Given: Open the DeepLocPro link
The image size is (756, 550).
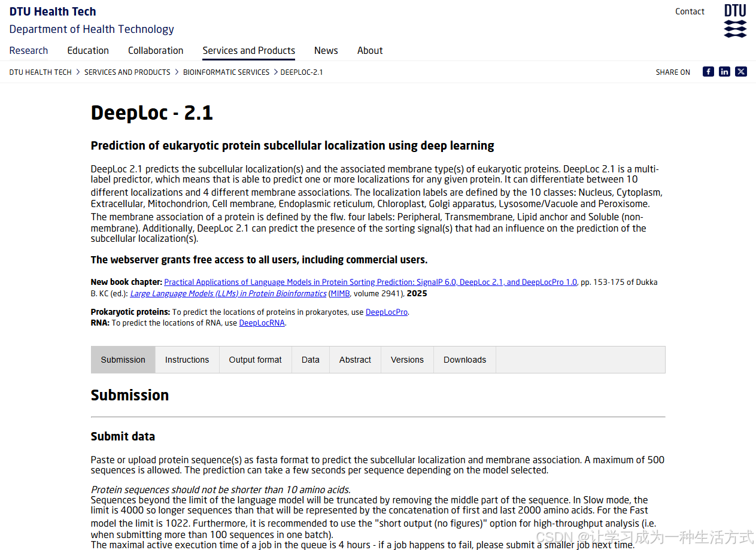Looking at the screenshot, I should pyautogui.click(x=387, y=312).
